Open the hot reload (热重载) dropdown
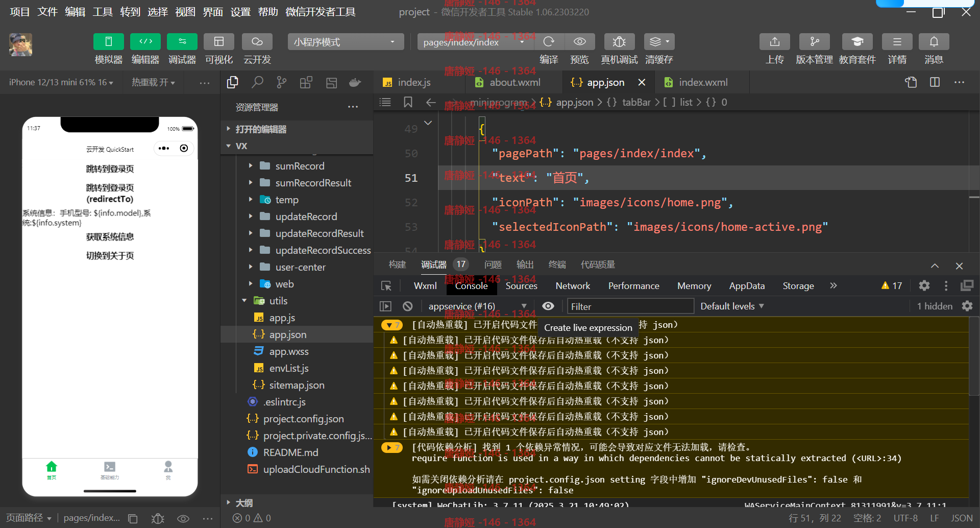980x528 pixels. 153,82
